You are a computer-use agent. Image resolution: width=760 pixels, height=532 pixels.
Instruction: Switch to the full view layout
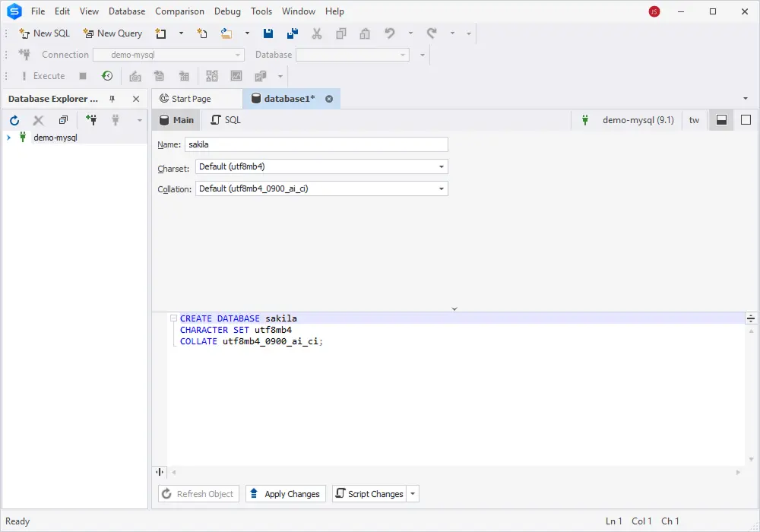coord(746,120)
